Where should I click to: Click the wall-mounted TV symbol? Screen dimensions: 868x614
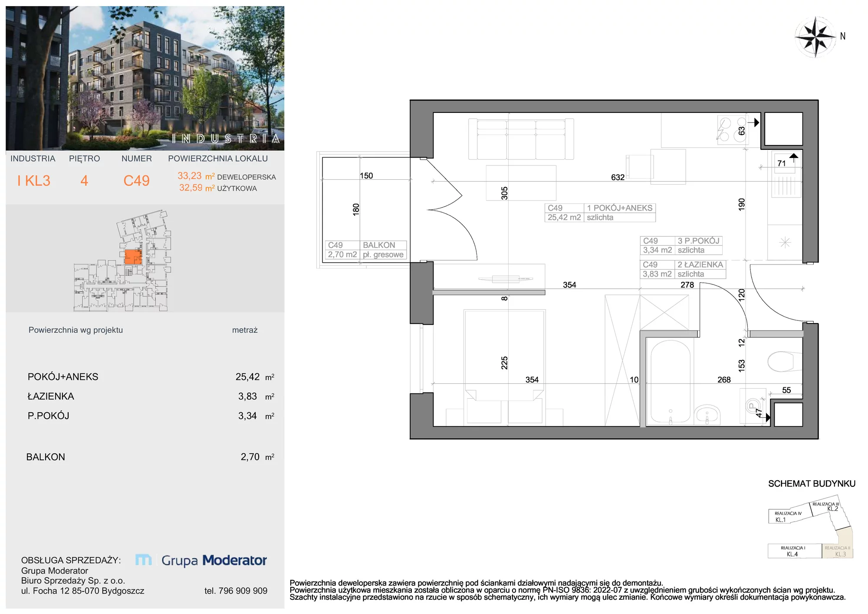(506, 279)
